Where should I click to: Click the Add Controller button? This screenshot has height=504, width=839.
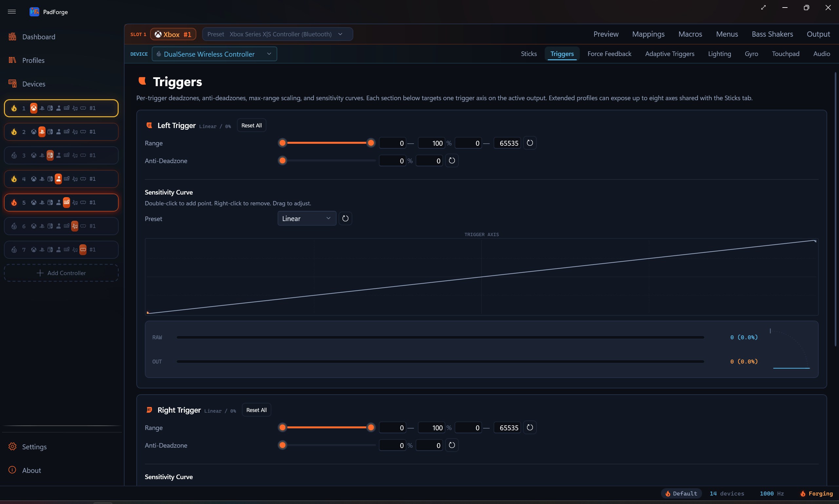coord(61,273)
